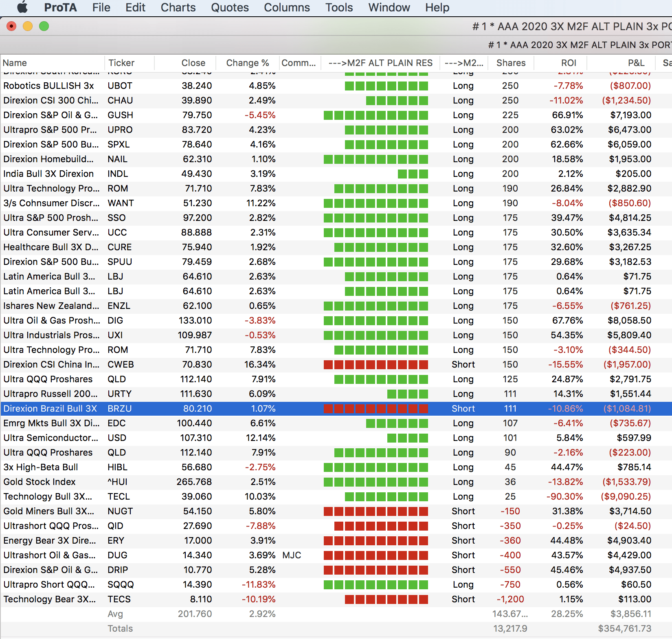Click the 16.34% change value
Screen dimensions: 672x639
pos(260,364)
